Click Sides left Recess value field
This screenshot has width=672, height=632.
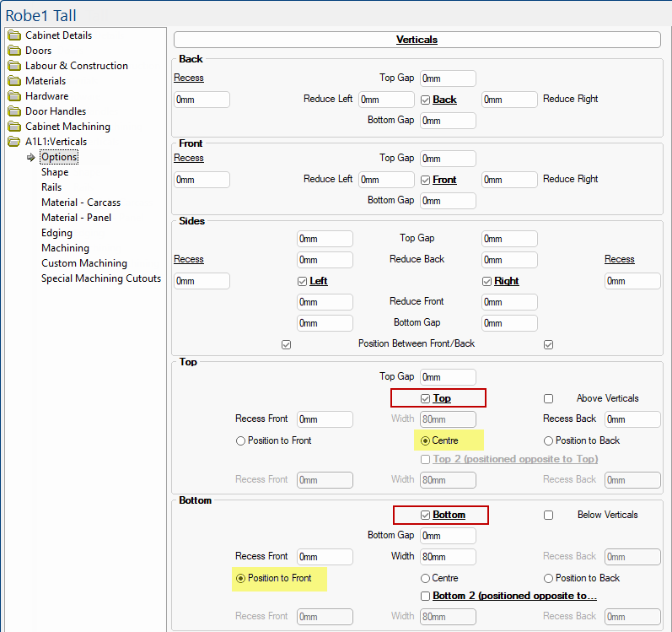pyautogui.click(x=202, y=281)
